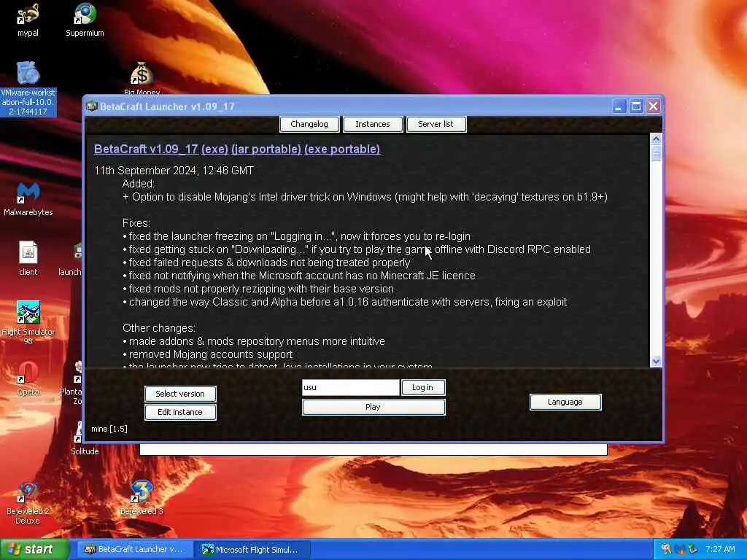Open the Language button

(x=565, y=402)
